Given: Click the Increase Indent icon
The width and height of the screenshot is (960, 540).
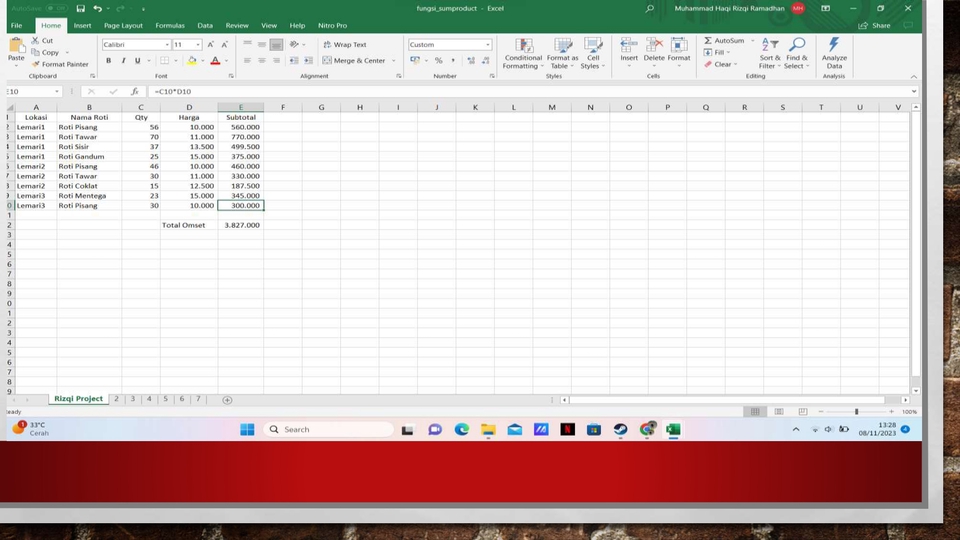Looking at the screenshot, I should click(x=309, y=61).
